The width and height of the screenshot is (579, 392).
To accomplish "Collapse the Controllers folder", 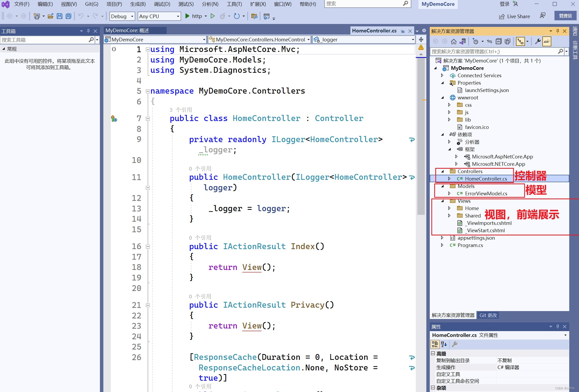I will (x=442, y=171).
